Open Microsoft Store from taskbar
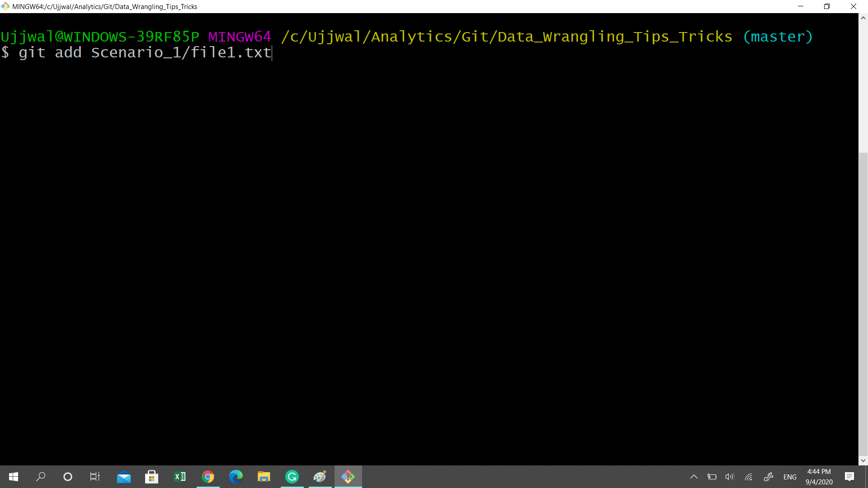Image resolution: width=868 pixels, height=488 pixels. pos(151,477)
